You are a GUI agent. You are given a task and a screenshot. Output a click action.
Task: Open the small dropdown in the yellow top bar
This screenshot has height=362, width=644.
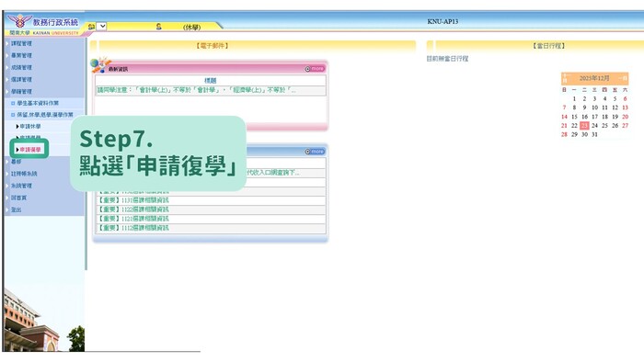[102, 27]
